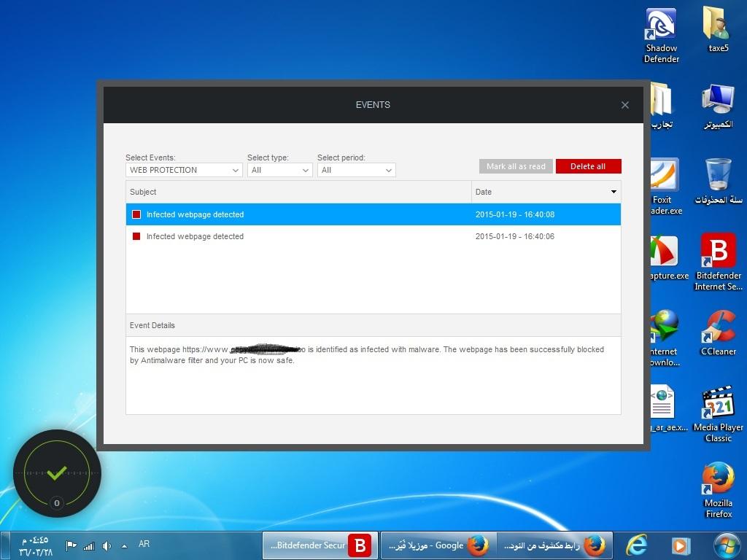Open Shadow Defender desktop shortcut
Image resolution: width=747 pixels, height=560 pixels.
click(661, 36)
